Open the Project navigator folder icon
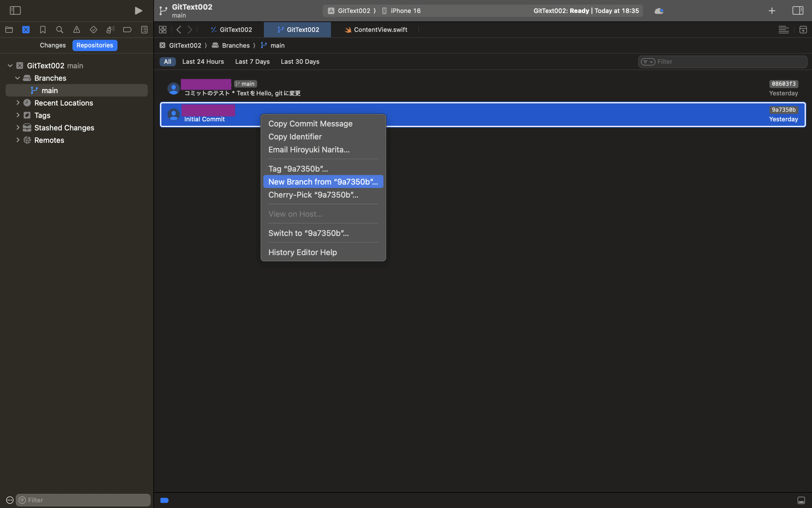Image resolution: width=812 pixels, height=508 pixels. pos(9,30)
